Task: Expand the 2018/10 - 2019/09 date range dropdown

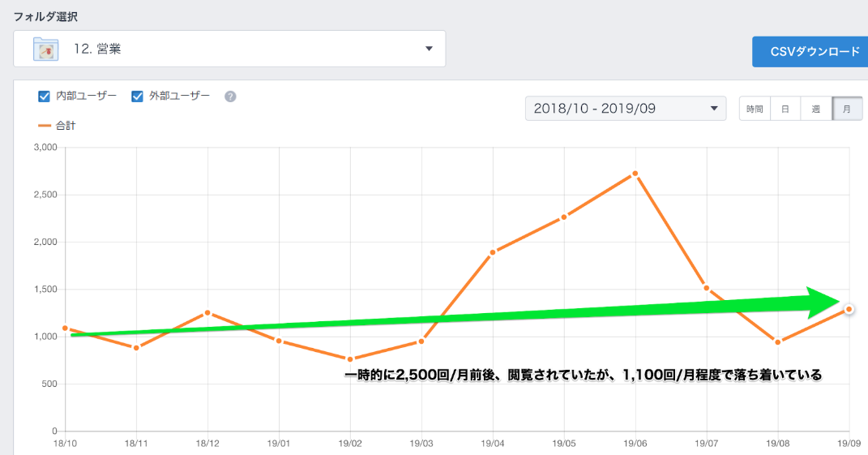Action: point(714,109)
